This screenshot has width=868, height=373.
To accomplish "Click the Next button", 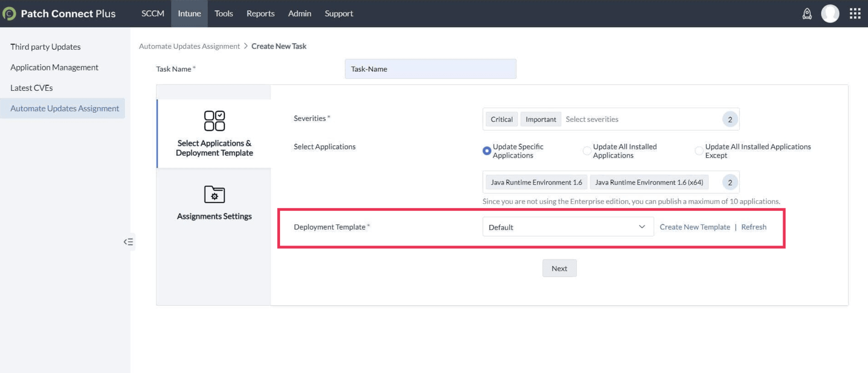I will [559, 268].
